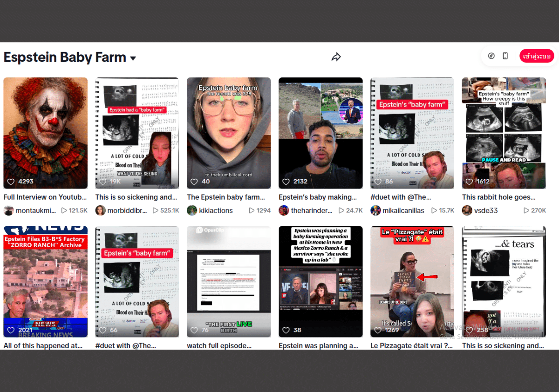The image size is (559, 392).
Task: Open vsde33 profile avatar icon
Action: coord(467,210)
